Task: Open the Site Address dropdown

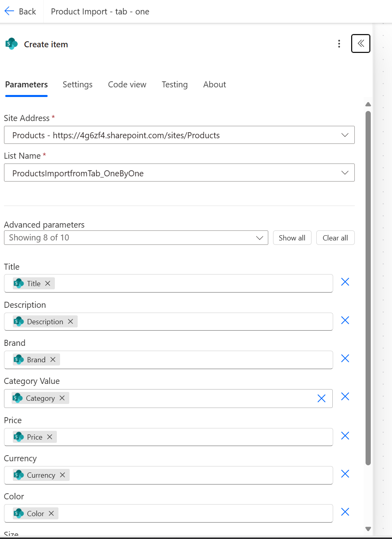Action: (x=344, y=135)
